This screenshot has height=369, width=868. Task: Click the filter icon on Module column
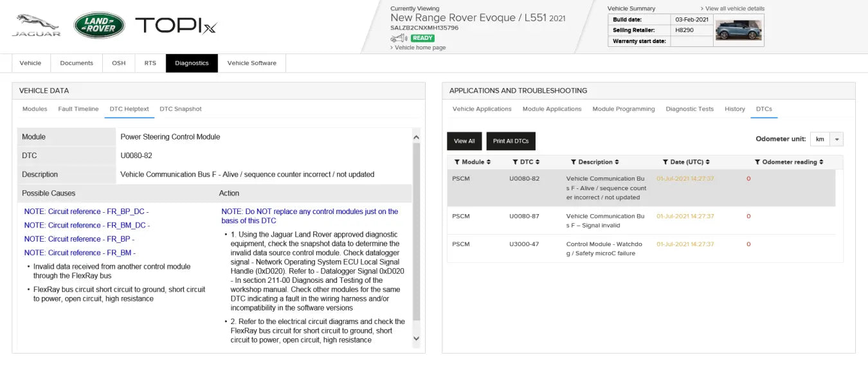click(457, 162)
